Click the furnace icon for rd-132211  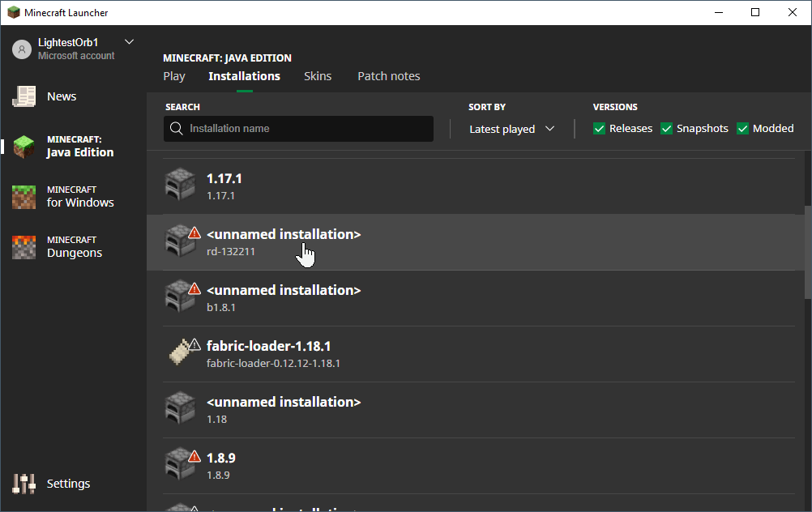[x=178, y=241]
